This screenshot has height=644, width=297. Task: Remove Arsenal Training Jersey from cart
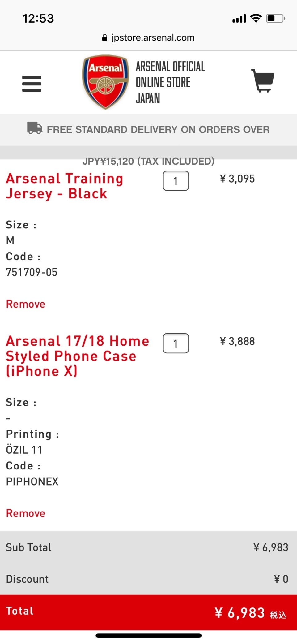coord(26,304)
